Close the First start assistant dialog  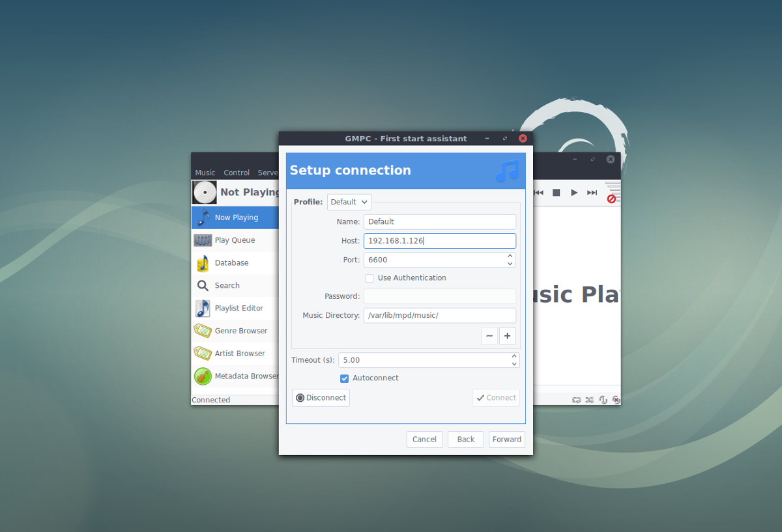(523, 139)
